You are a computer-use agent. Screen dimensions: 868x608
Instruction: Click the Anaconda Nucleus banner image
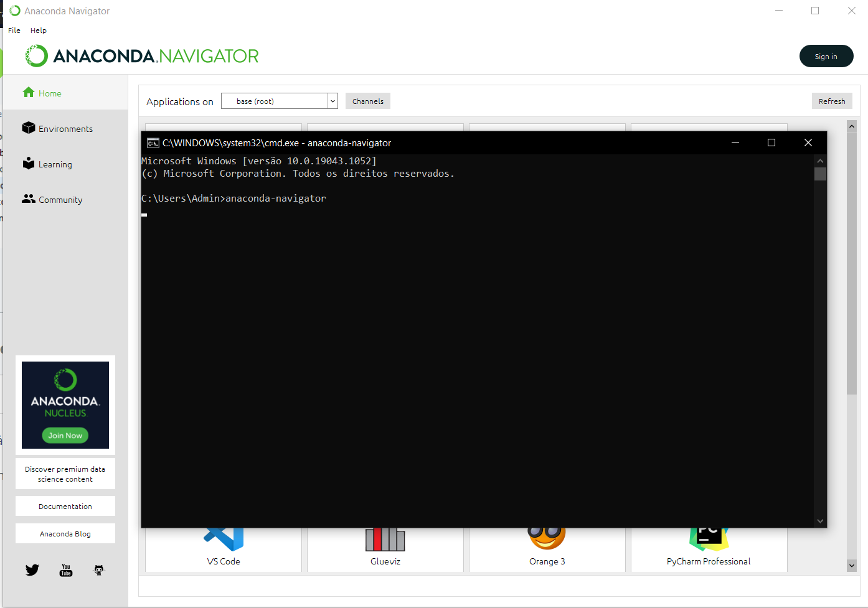pyautogui.click(x=65, y=405)
